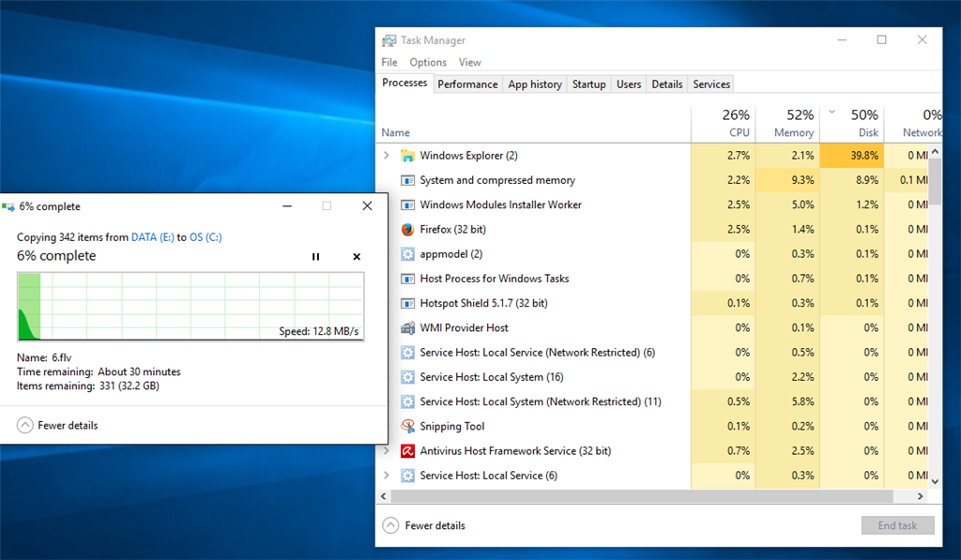Open the View menu
This screenshot has width=961, height=560.
click(x=469, y=63)
